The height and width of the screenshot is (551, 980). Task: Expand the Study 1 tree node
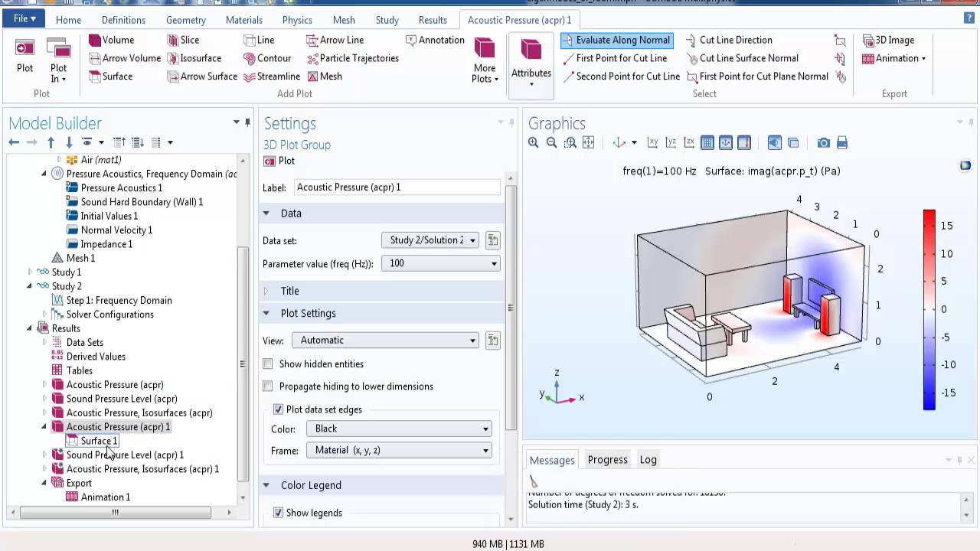[x=30, y=272]
